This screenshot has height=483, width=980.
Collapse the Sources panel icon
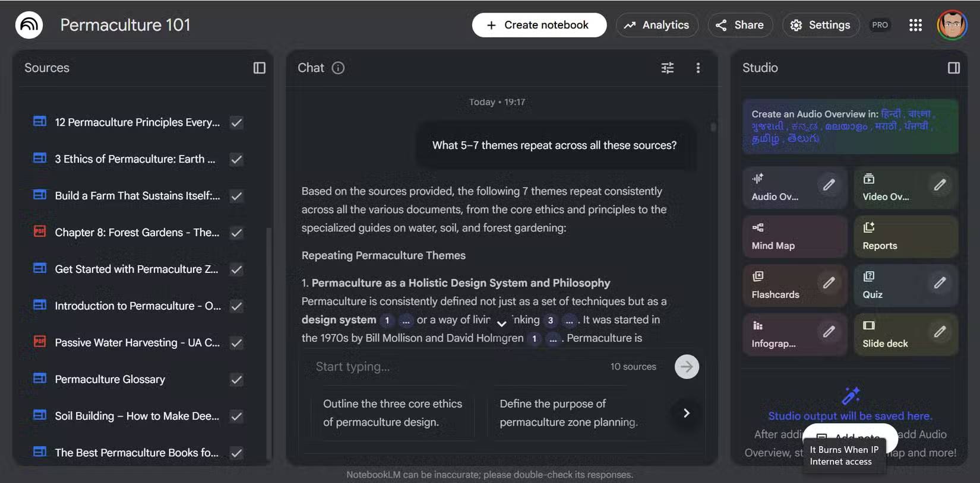[260, 68]
